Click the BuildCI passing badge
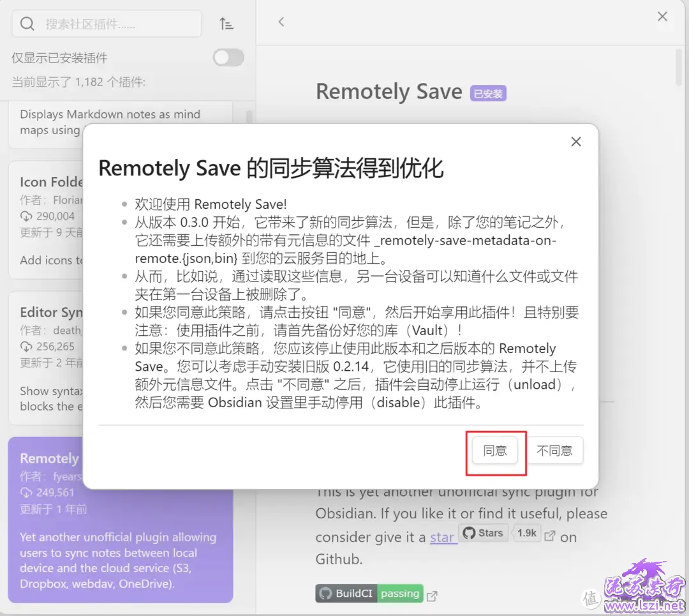This screenshot has height=616, width=689. point(369,593)
